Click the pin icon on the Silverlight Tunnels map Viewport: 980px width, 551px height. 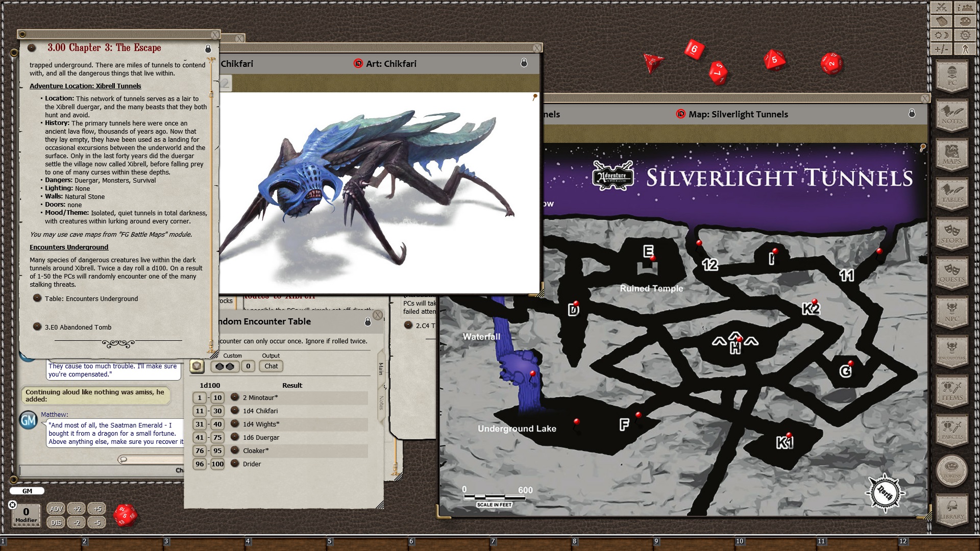(923, 147)
